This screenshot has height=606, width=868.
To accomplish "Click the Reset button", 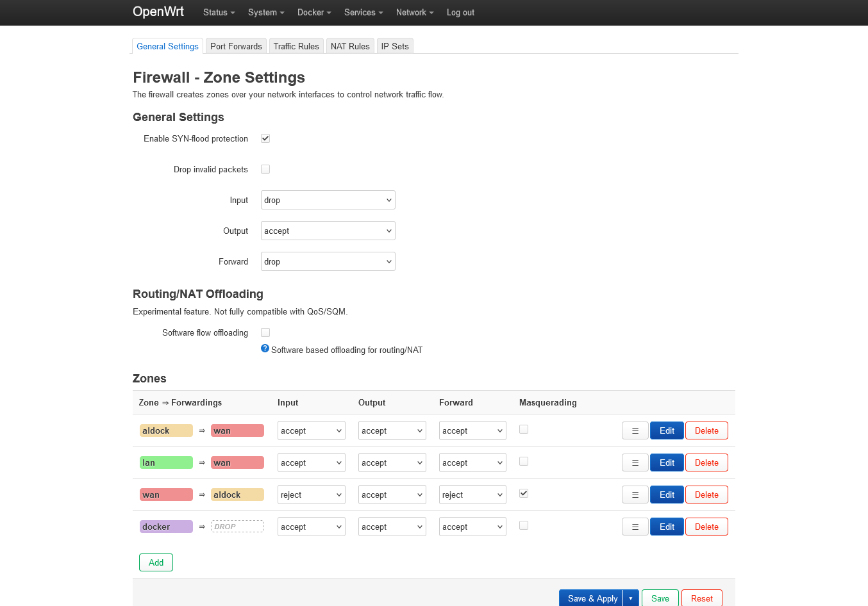I will pos(701,598).
